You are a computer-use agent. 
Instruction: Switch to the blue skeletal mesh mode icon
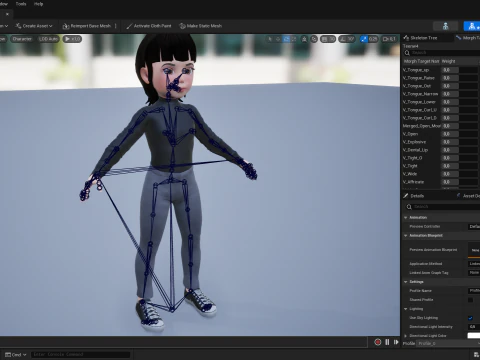[x=472, y=26]
